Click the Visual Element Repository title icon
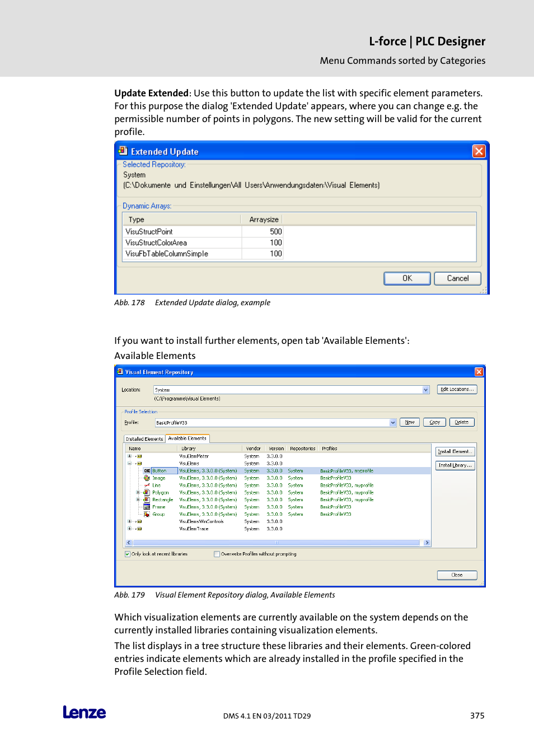534x756 pixels. tap(120, 371)
